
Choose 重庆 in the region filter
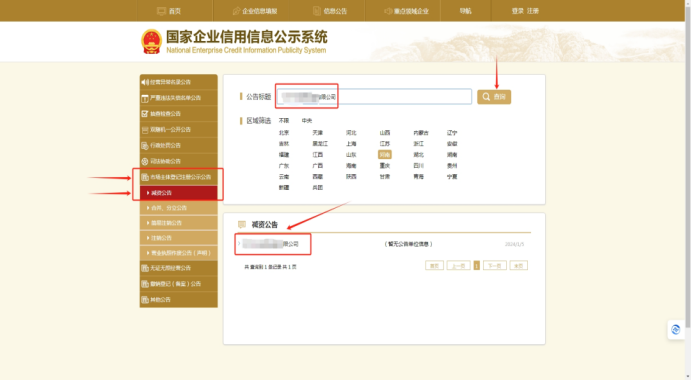pos(385,166)
